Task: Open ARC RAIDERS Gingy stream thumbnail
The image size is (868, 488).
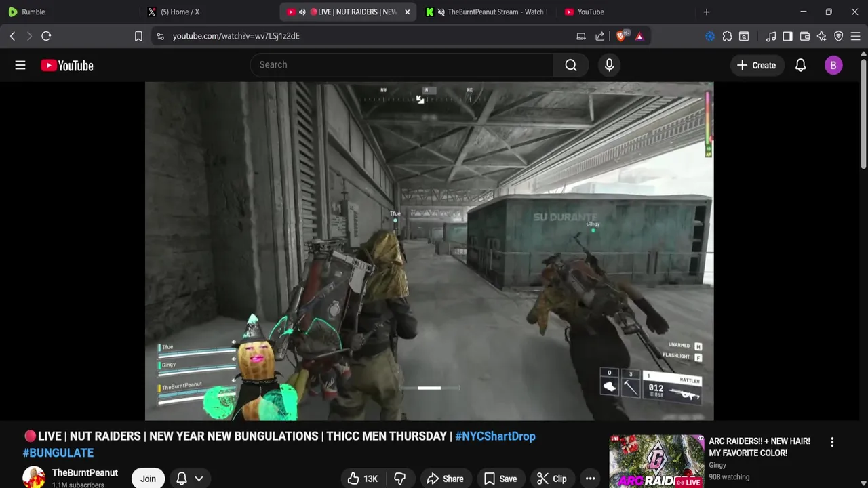Action: click(656, 461)
